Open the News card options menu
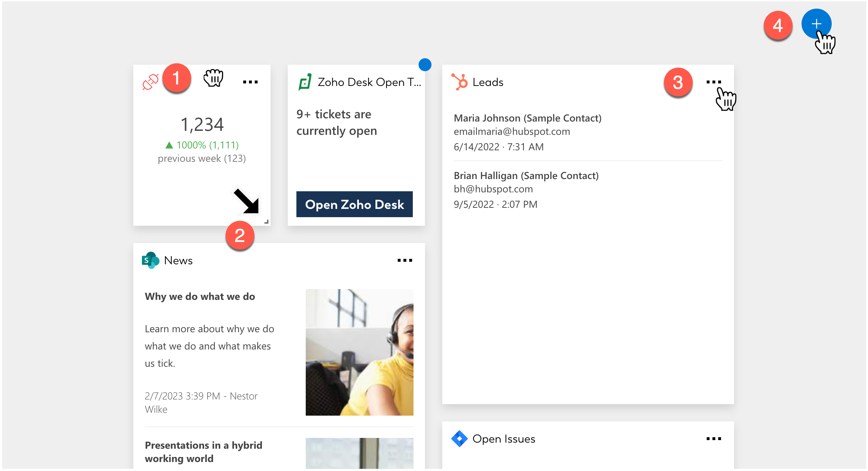868x471 pixels. point(405,260)
